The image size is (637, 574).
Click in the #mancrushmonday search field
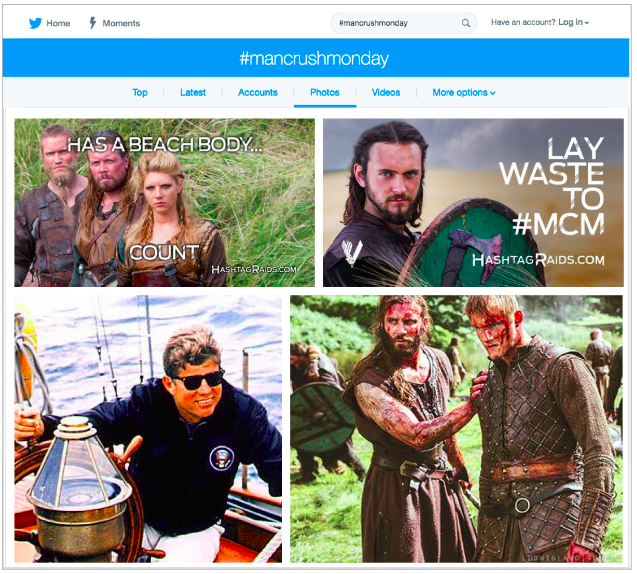pos(403,23)
